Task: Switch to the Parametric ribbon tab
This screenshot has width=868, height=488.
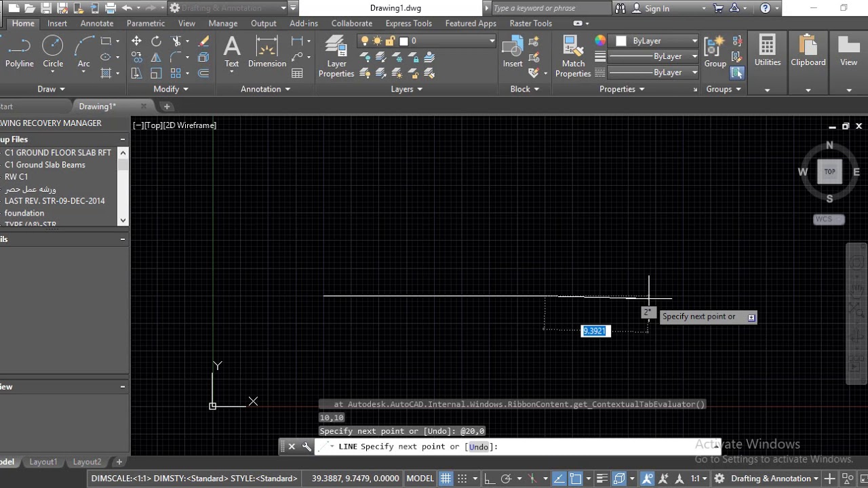Action: [146, 23]
